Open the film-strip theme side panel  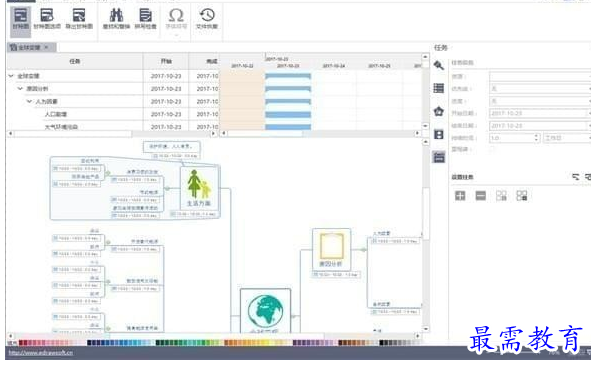click(438, 135)
